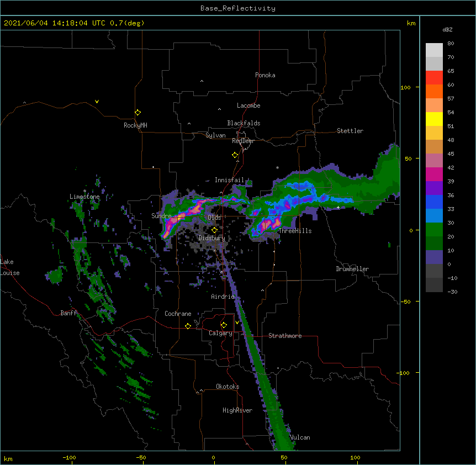
Task: Pick the slate purple 10 dBZ legend swatch
Action: point(434,257)
